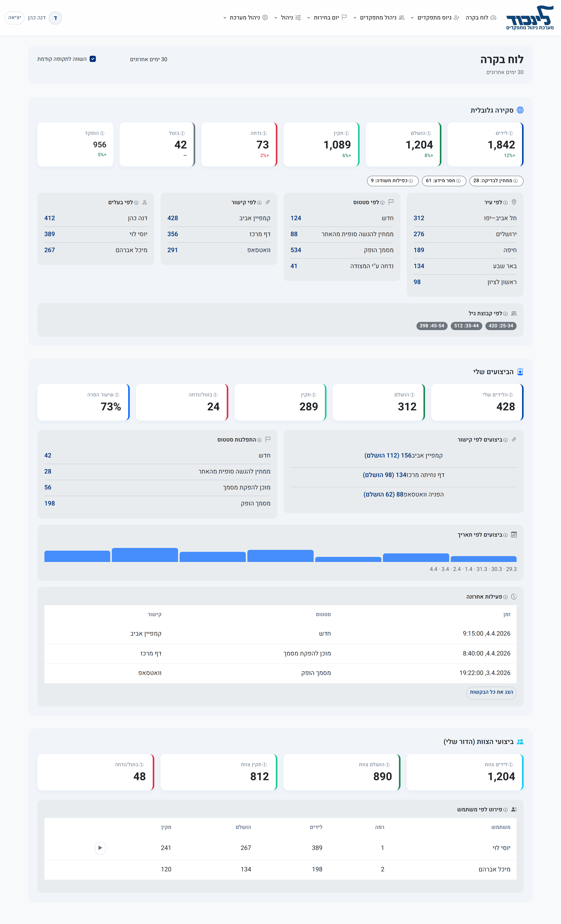Image resolution: width=561 pixels, height=924 pixels.
Task: Open the ניהול מתפקדים dropdown menu
Action: (379, 18)
